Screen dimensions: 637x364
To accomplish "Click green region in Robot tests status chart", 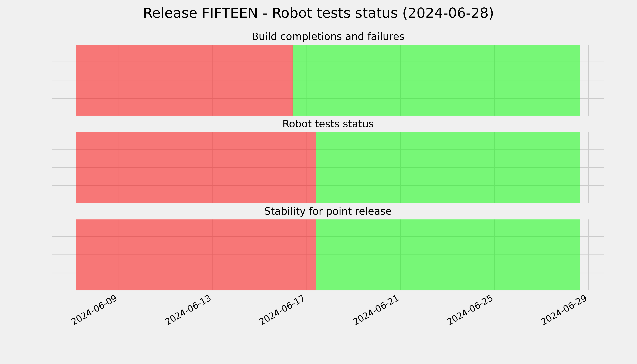I will point(448,167).
